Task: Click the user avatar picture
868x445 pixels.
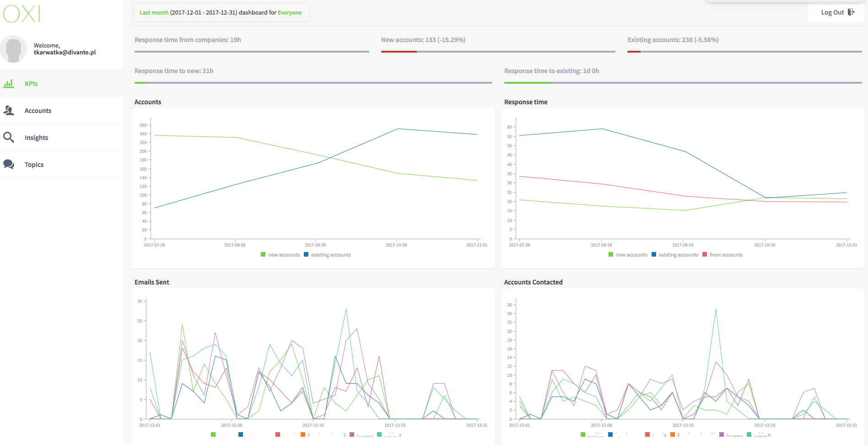Action: click(x=14, y=49)
